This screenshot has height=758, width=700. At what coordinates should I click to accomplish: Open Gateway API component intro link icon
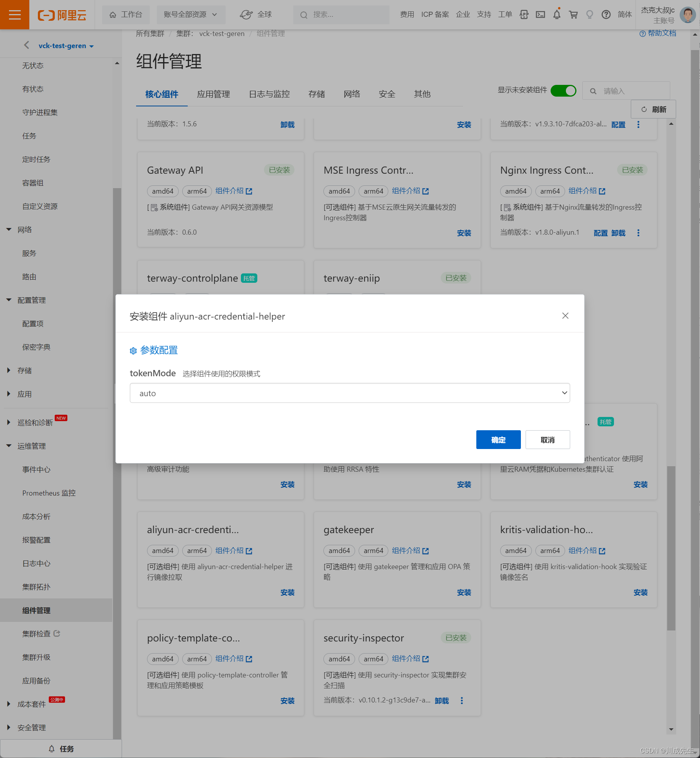249,191
